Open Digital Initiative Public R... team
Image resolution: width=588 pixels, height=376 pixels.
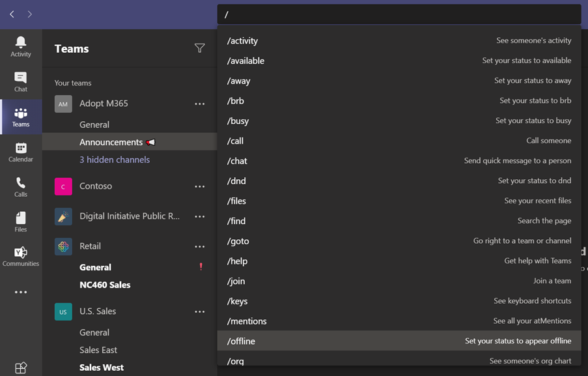(130, 216)
